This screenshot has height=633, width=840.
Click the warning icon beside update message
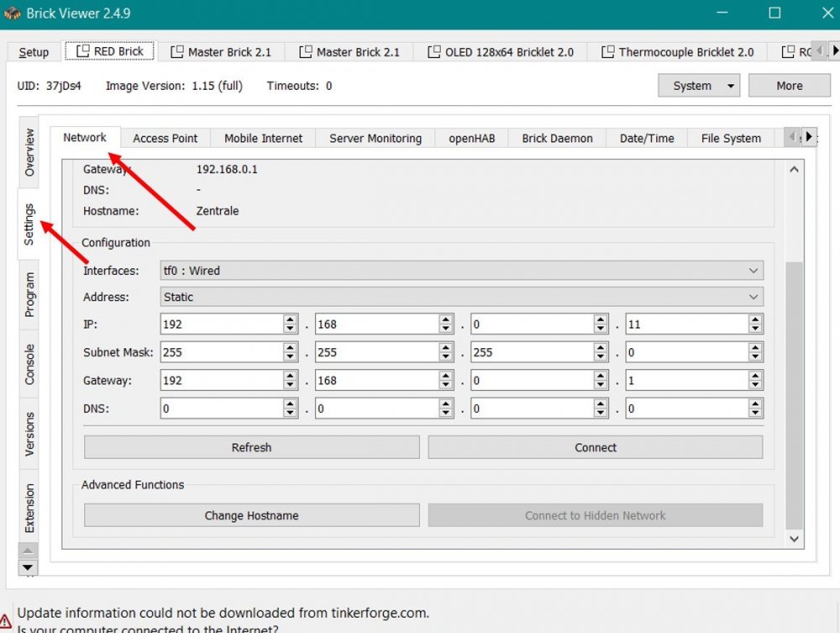[x=7, y=620]
